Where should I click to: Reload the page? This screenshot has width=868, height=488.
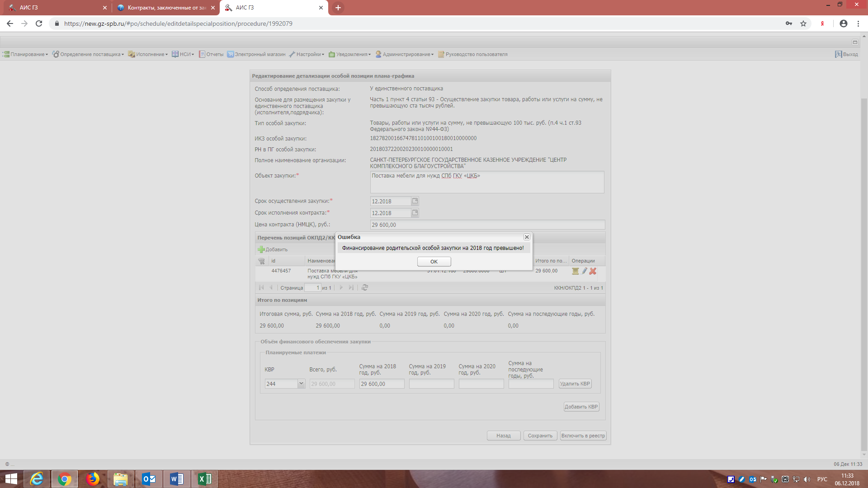click(39, 23)
